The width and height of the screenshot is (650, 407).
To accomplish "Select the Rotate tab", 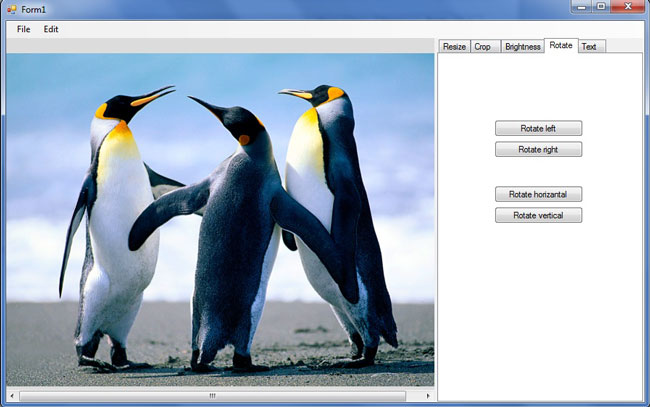I will (561, 46).
